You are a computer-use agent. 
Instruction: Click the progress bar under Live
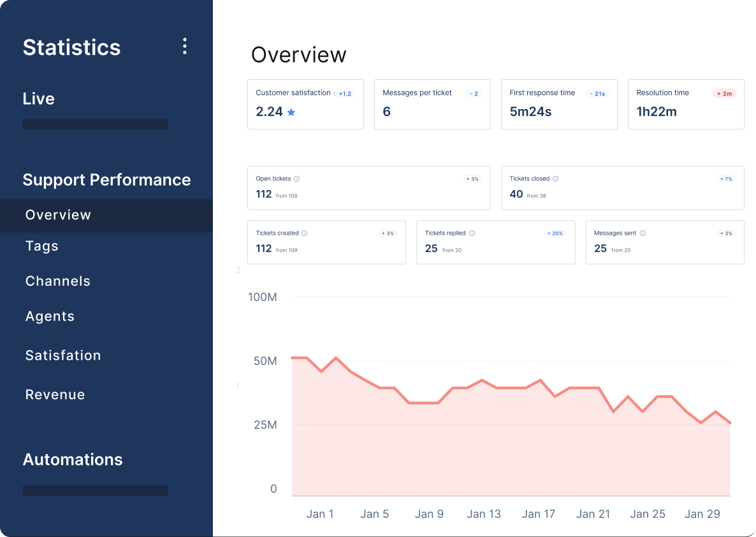(x=94, y=124)
